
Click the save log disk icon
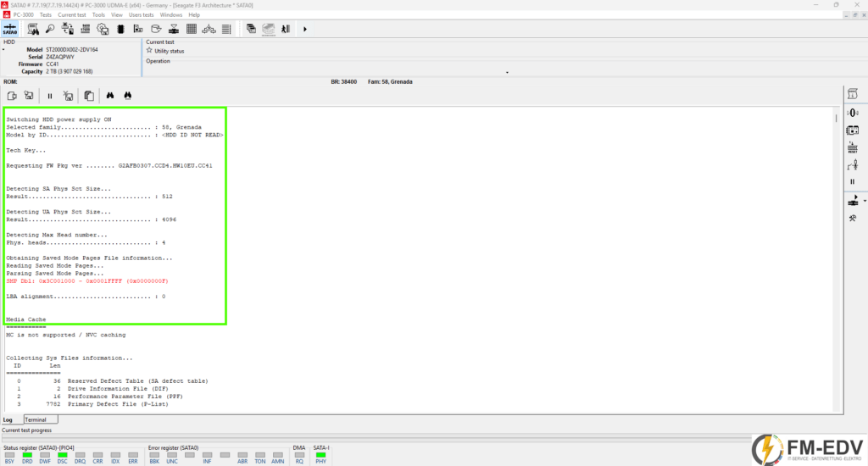[x=29, y=96]
